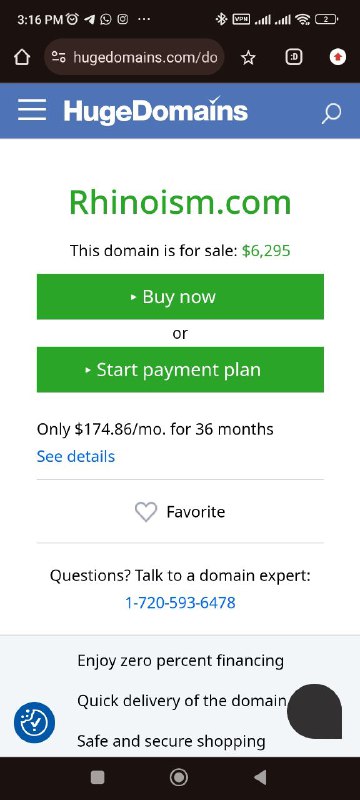Click the Rhinoism.com domain heading
This screenshot has height=800, width=360.
click(x=180, y=202)
